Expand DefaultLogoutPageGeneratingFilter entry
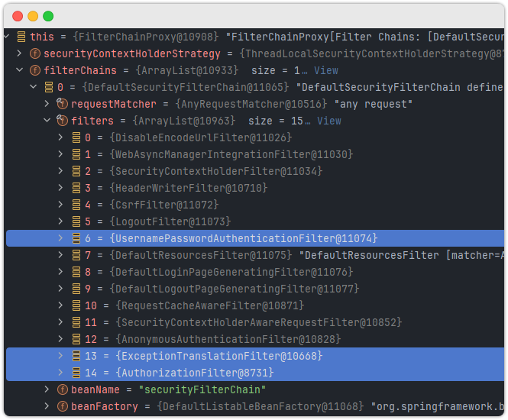Screen dimensions: 508x420 coord(60,289)
